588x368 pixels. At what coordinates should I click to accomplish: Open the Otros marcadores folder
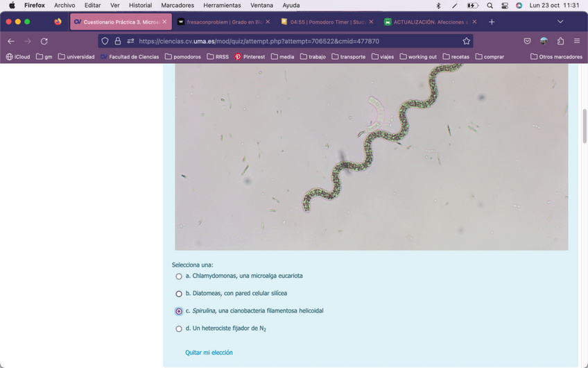(x=557, y=57)
